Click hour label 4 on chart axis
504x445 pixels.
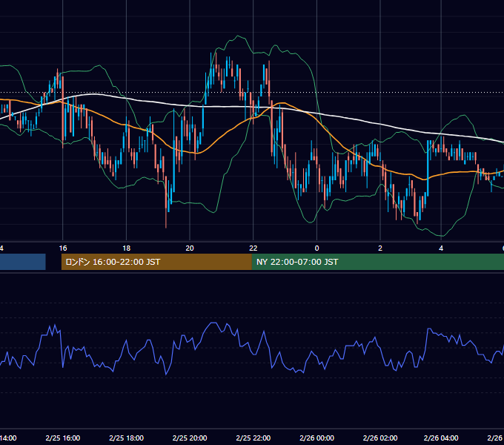(441, 248)
